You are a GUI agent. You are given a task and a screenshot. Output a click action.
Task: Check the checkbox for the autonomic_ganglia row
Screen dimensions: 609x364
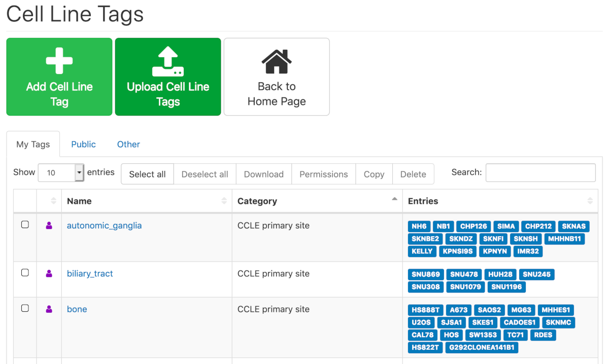coord(25,225)
